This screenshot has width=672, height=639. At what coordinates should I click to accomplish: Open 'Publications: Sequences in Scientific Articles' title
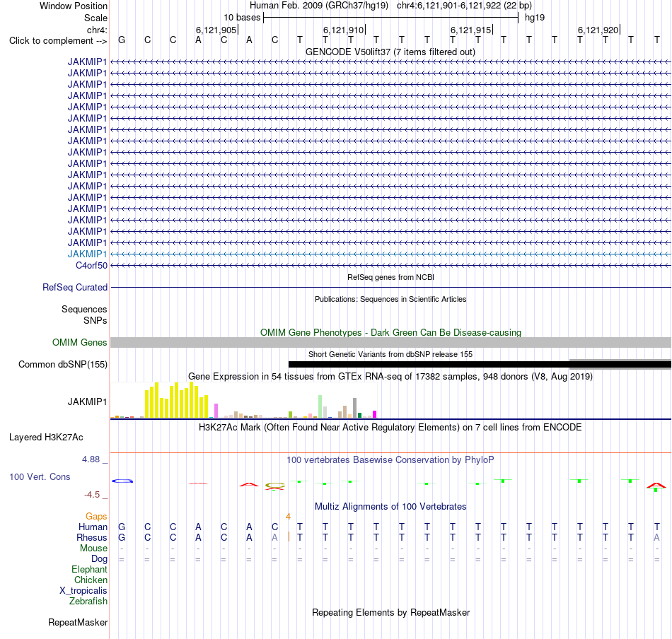pos(390,300)
